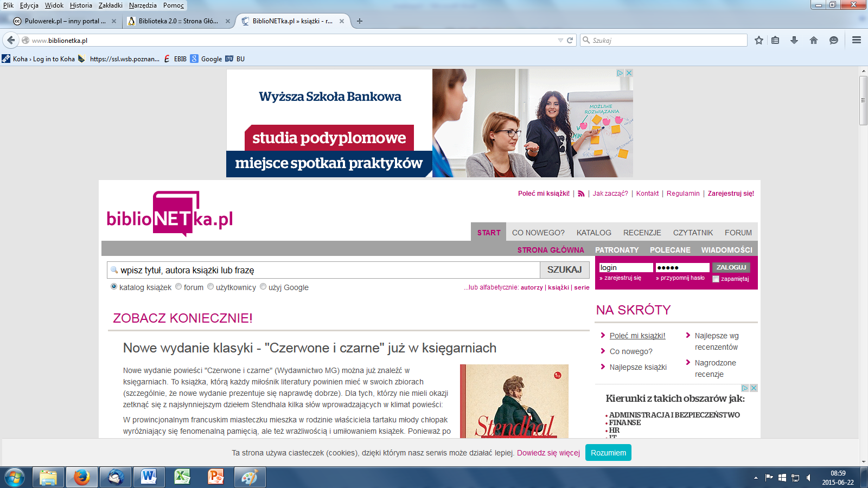Go to the PATRONATY section
Screen dimensions: 868x488
coord(617,250)
